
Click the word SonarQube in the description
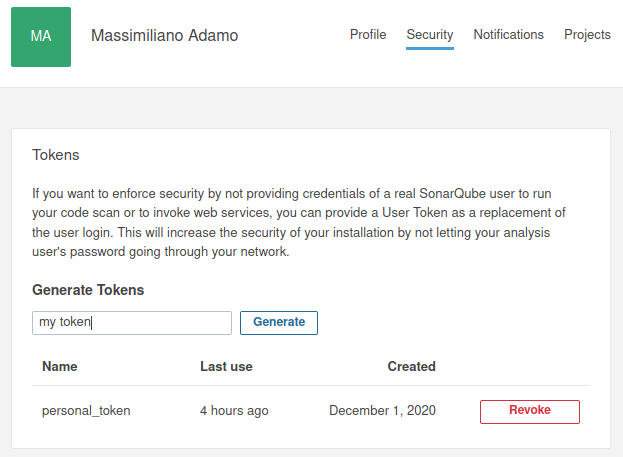tap(452, 194)
